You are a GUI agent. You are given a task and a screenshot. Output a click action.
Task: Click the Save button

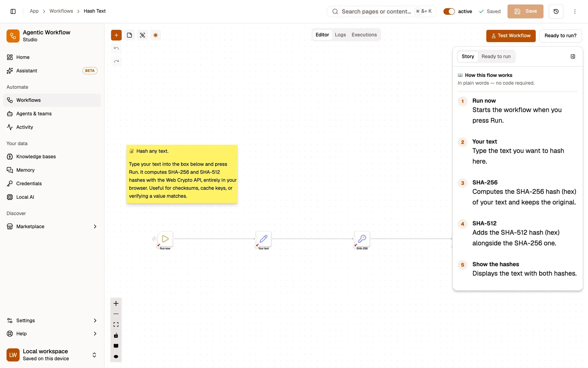point(525,11)
